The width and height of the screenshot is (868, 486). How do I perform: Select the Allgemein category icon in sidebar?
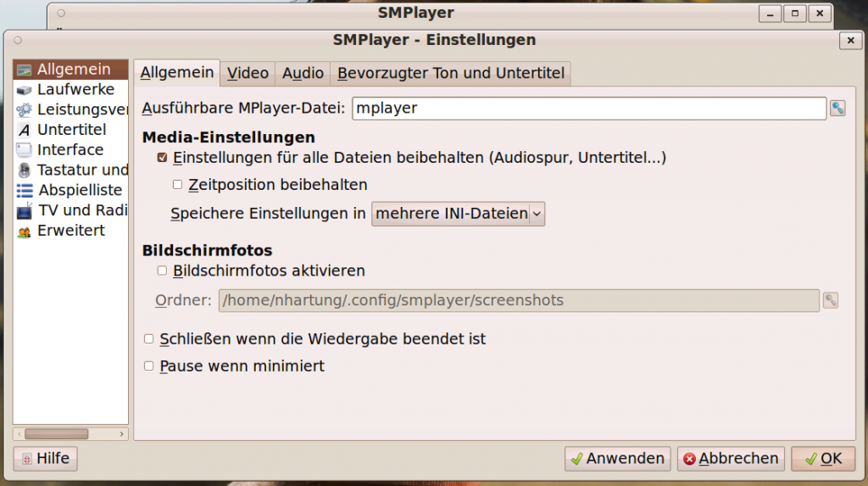click(x=25, y=70)
